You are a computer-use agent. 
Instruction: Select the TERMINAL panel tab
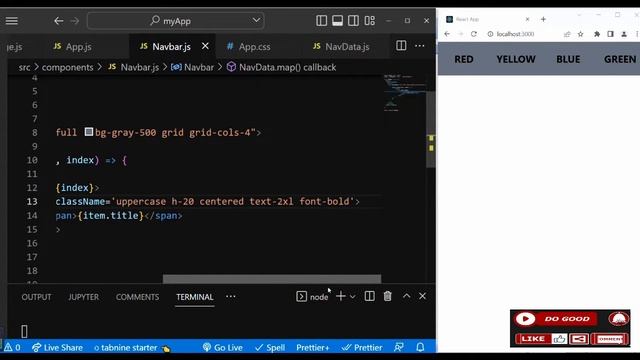tap(195, 297)
